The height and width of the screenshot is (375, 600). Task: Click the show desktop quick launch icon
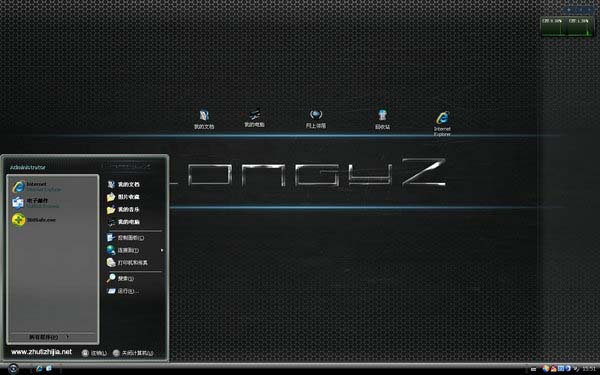click(49, 368)
